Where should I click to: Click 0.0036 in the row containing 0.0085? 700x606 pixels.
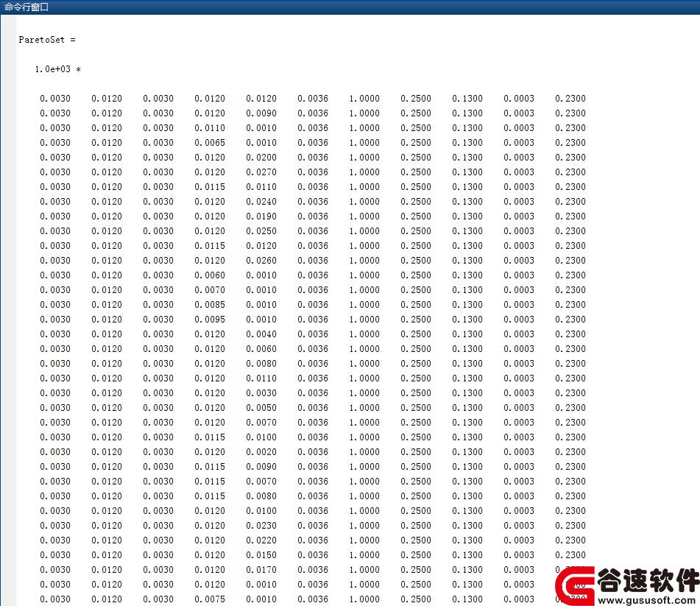(313, 305)
